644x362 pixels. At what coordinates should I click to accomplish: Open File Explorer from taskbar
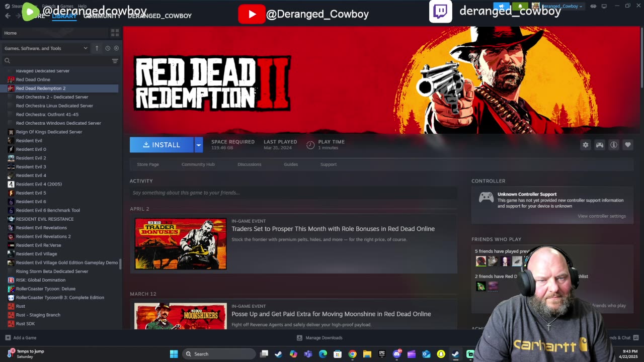[x=367, y=354]
